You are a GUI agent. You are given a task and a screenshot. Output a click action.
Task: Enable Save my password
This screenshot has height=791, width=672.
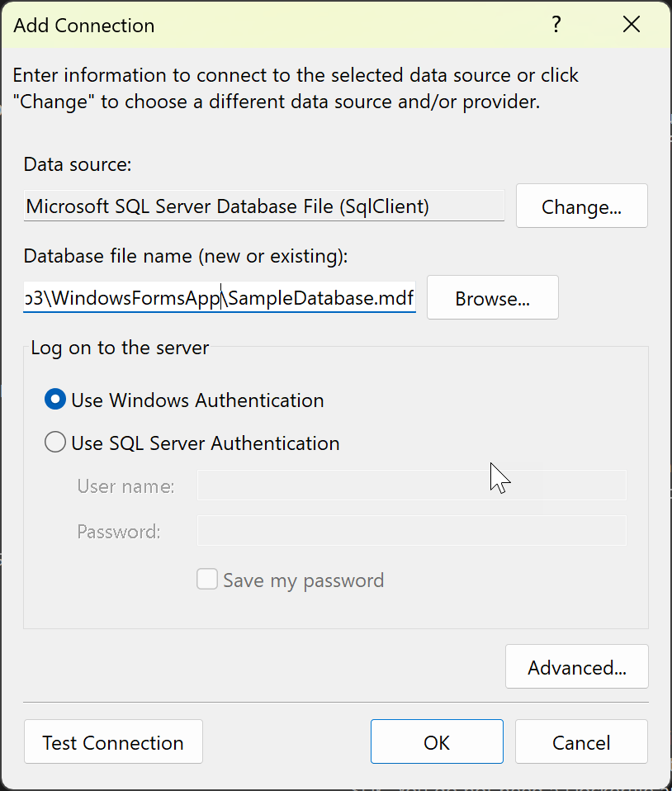[207, 579]
